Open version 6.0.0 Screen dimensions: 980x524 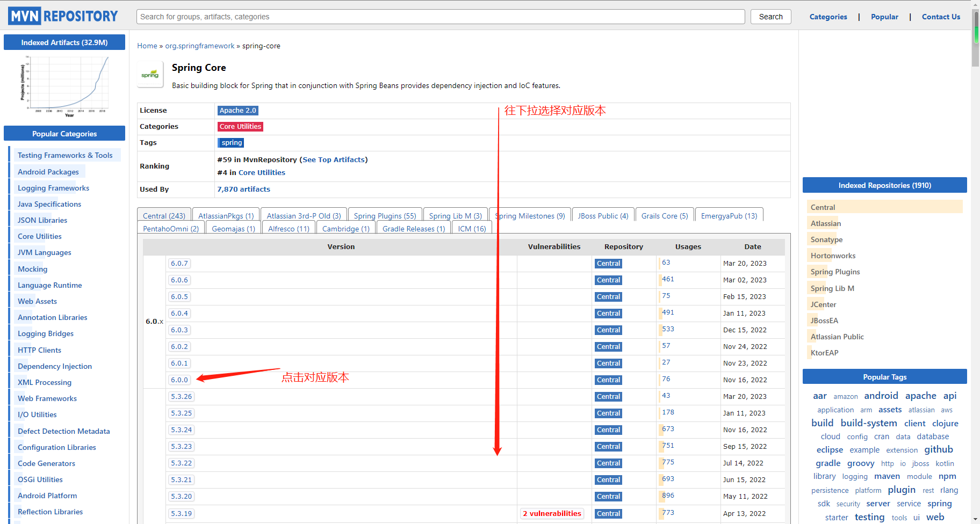click(179, 380)
